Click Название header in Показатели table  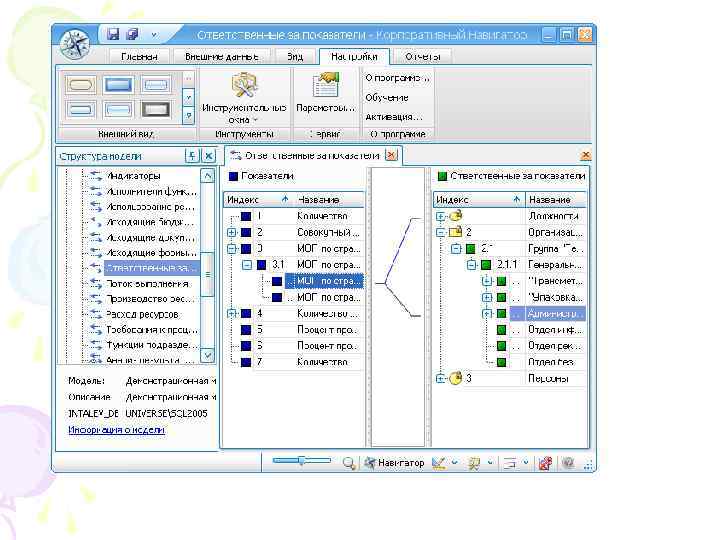pyautogui.click(x=329, y=200)
